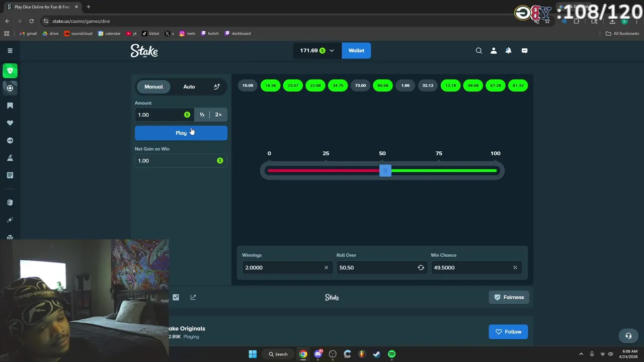Click the green shield icon in the sidebar
The height and width of the screenshot is (362, 644).
click(x=10, y=71)
